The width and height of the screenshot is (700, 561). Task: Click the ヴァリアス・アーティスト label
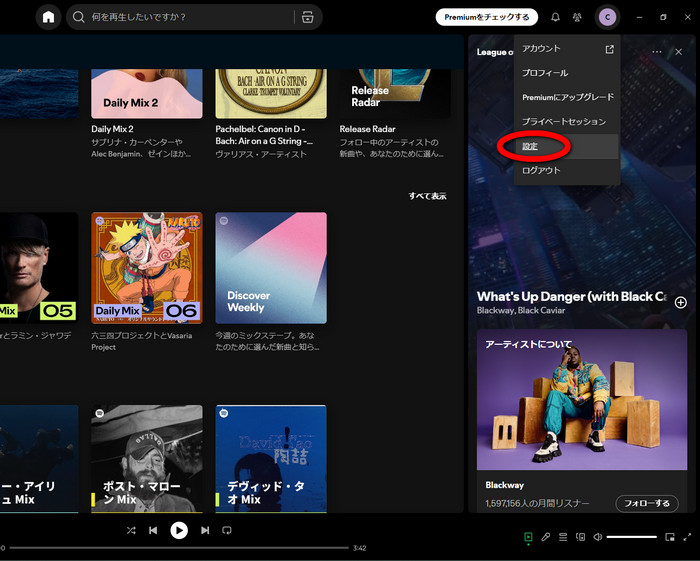261,154
